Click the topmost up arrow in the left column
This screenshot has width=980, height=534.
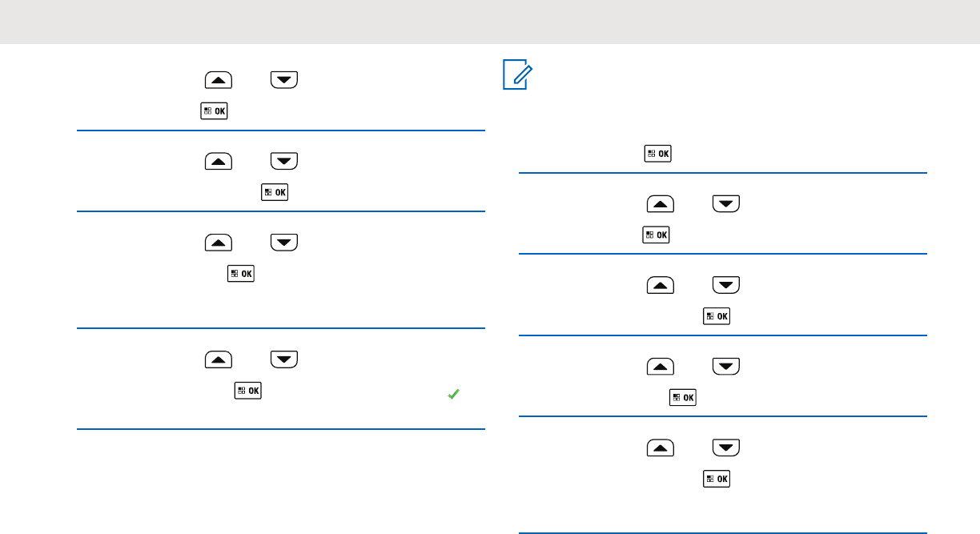(x=218, y=80)
